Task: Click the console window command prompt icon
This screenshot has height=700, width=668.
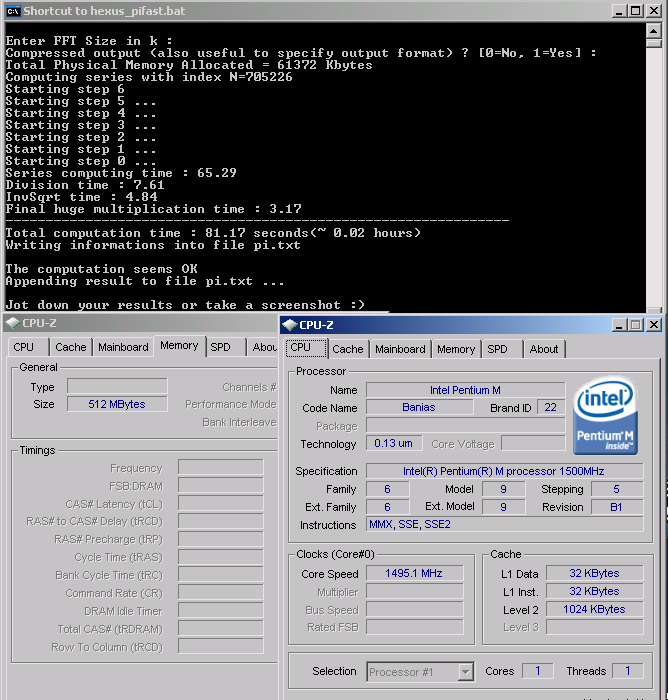Action: click(x=14, y=11)
